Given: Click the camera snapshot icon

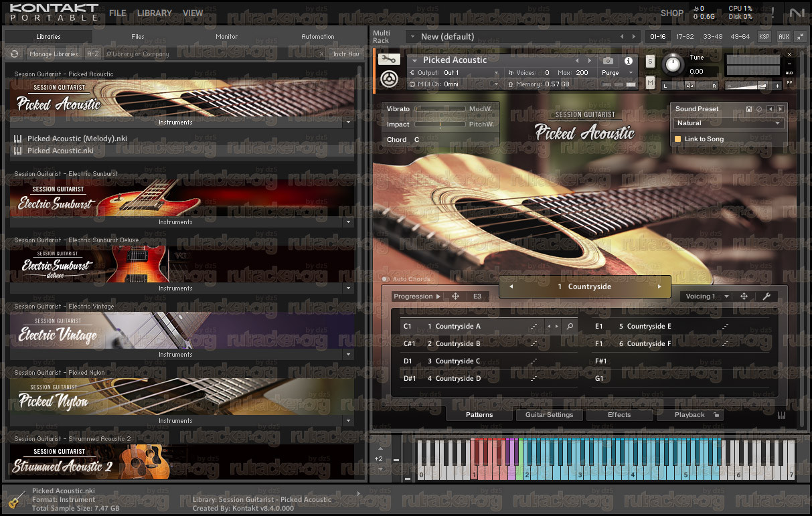Looking at the screenshot, I should [608, 60].
